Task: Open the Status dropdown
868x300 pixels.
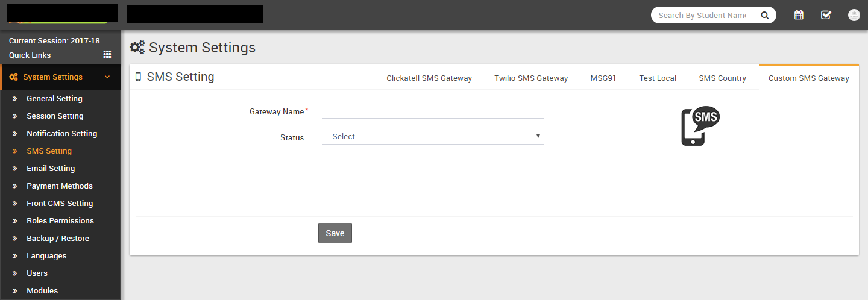Action: (x=433, y=136)
